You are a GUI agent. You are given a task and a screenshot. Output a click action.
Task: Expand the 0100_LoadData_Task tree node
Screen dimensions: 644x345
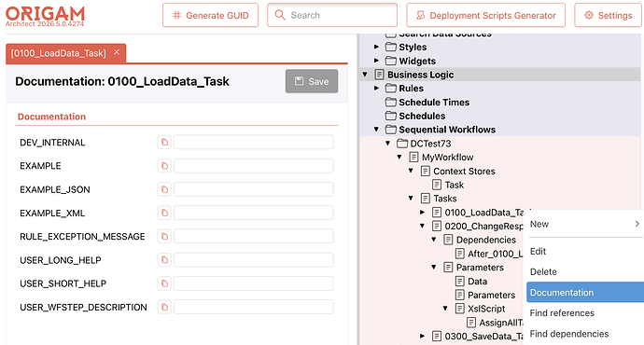click(422, 212)
